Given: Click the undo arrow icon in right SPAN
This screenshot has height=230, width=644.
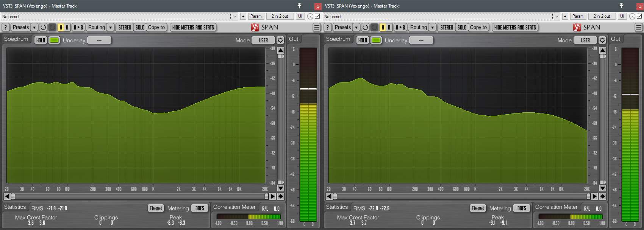Looking at the screenshot, I should [x=365, y=27].
